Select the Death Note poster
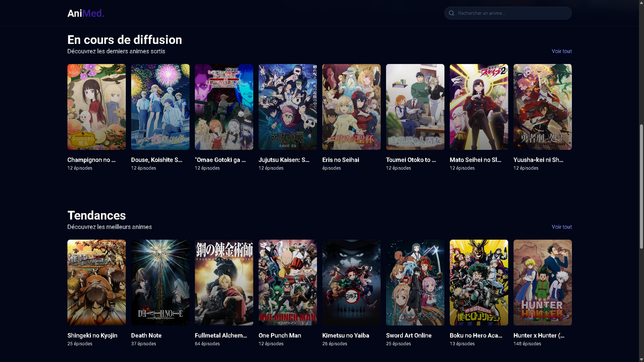644x362 pixels. point(160,282)
